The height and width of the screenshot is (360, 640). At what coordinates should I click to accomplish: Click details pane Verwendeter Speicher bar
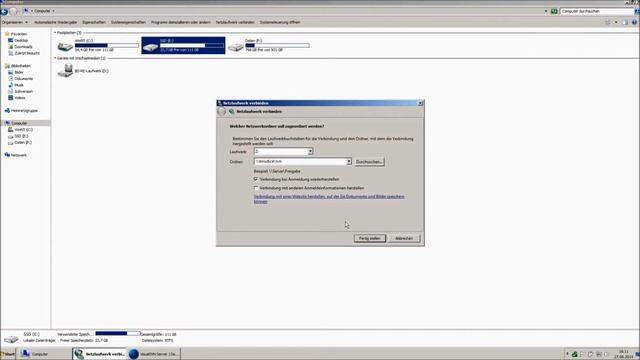pyautogui.click(x=118, y=333)
